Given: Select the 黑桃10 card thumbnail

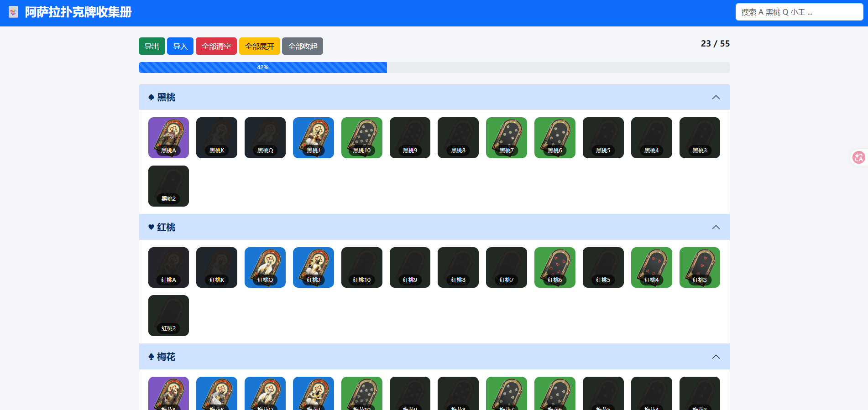Looking at the screenshot, I should (362, 138).
